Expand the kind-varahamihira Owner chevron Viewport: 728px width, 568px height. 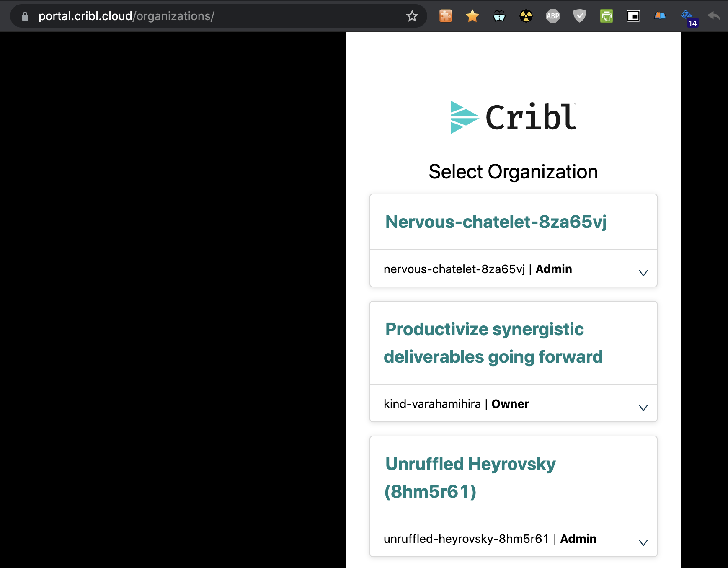643,407
